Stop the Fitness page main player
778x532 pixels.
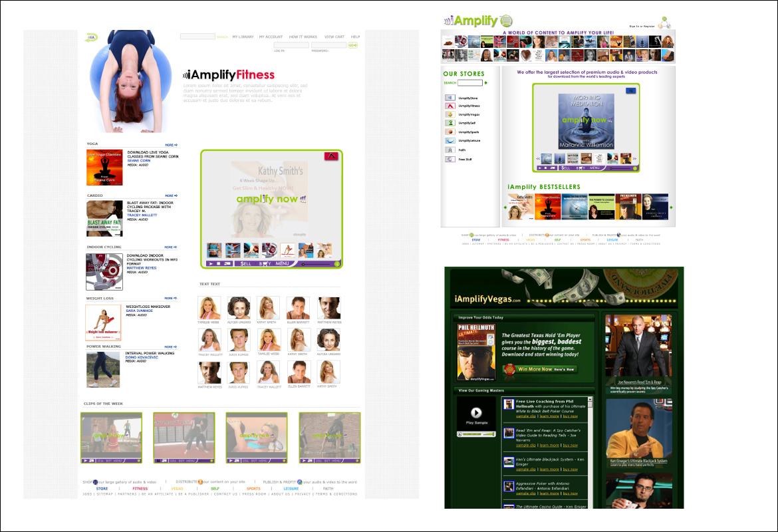(219, 263)
